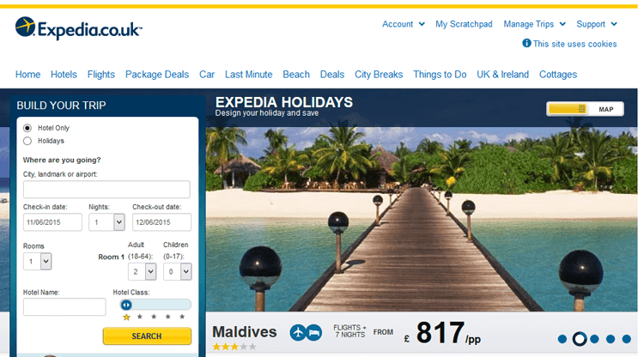644x357 pixels.
Task: Select the first carousel dot indicator
Action: click(562, 339)
